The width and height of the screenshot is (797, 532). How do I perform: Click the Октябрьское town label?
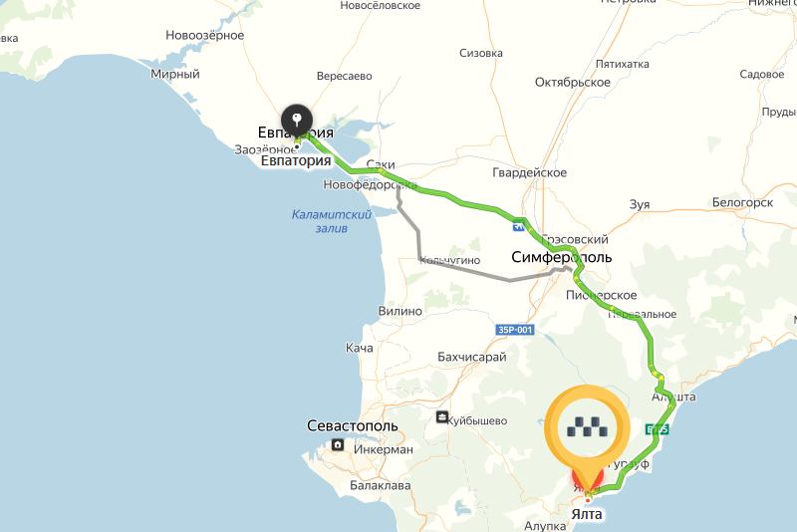point(572,83)
